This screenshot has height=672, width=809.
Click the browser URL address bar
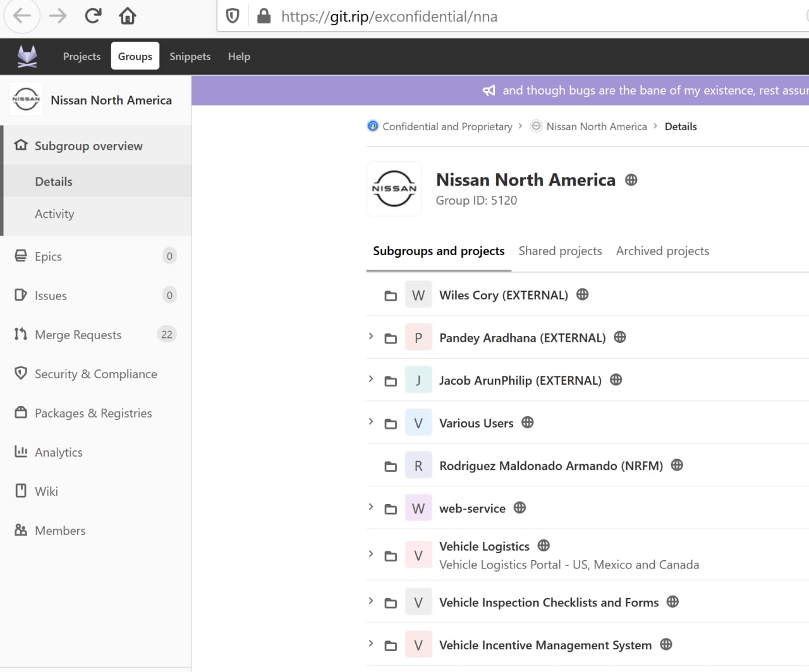click(x=513, y=16)
